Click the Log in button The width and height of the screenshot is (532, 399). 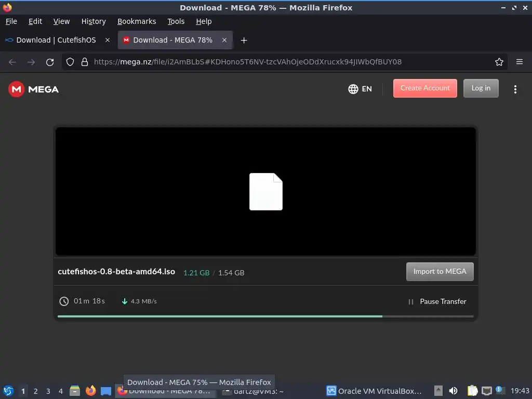coord(481,88)
